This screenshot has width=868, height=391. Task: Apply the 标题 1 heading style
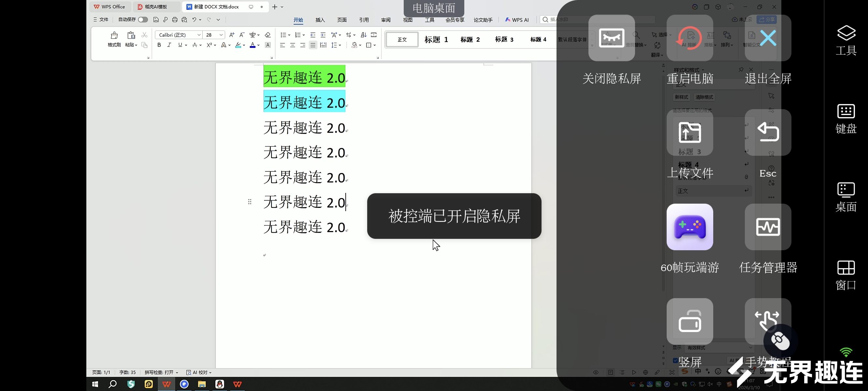436,39
